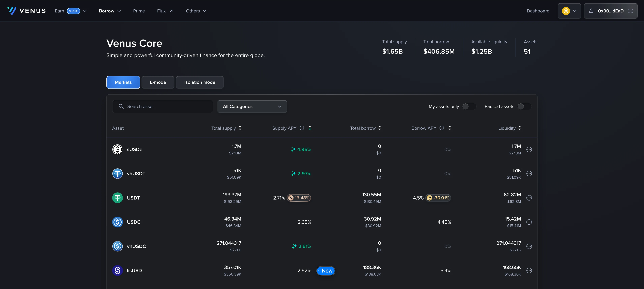Click the sUSDe token icon
644x289 pixels.
point(117,149)
